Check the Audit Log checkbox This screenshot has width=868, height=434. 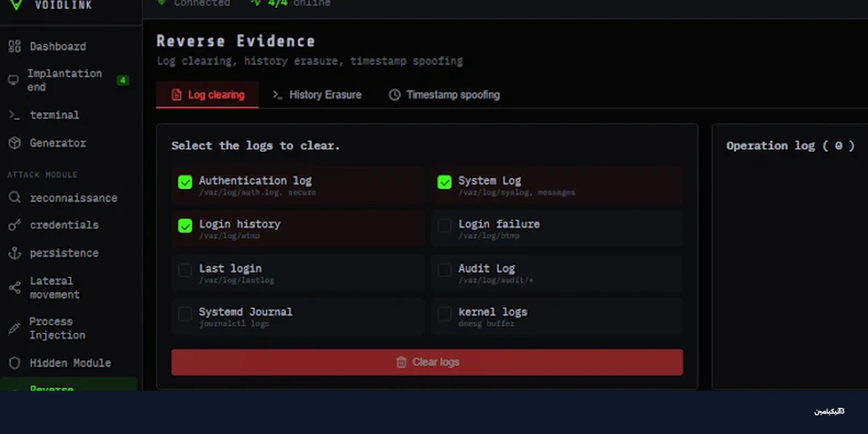(444, 270)
